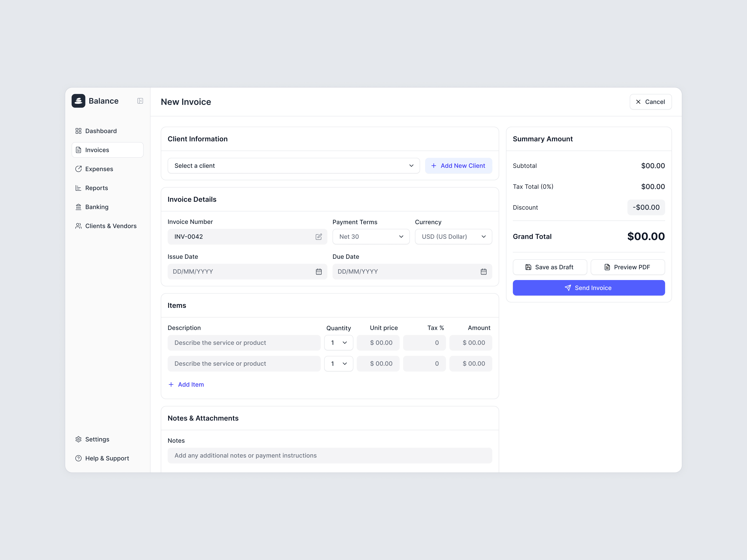The image size is (747, 560).
Task: Expand the first item's Quantity dropdown
Action: point(338,343)
